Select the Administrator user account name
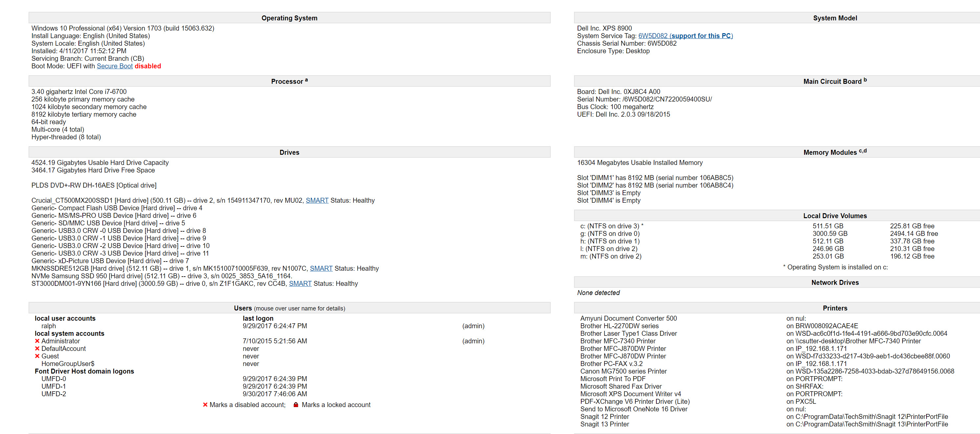 click(60, 341)
